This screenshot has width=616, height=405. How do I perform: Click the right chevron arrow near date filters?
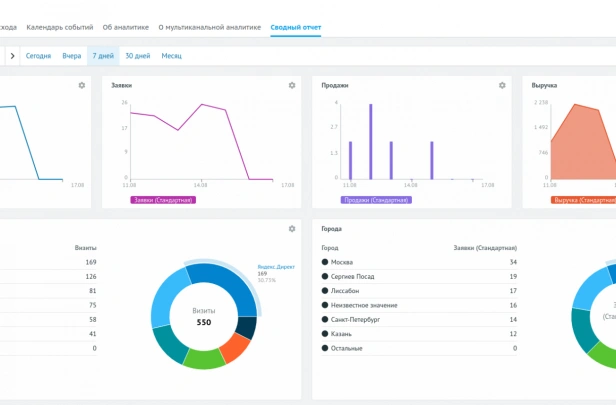[13, 56]
